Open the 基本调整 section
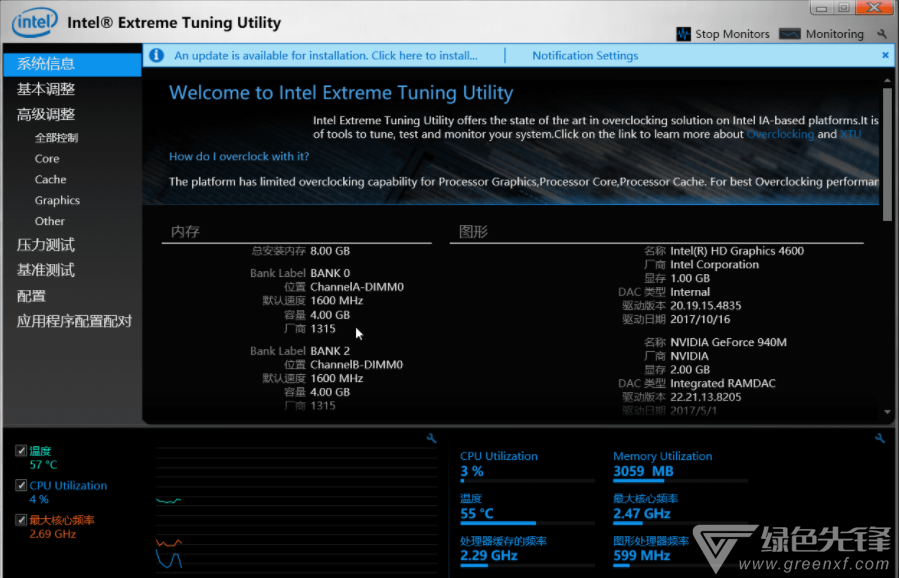900x578 pixels. tap(46, 89)
